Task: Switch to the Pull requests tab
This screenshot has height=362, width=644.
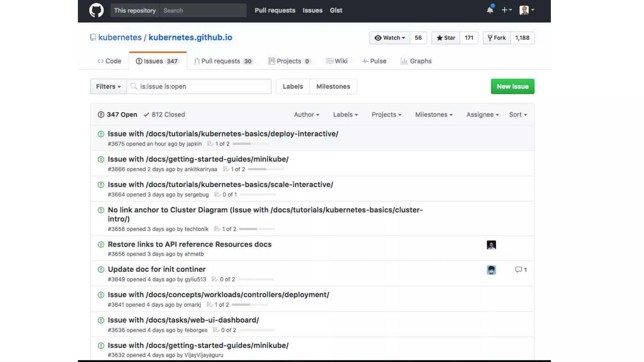Action: click(224, 61)
